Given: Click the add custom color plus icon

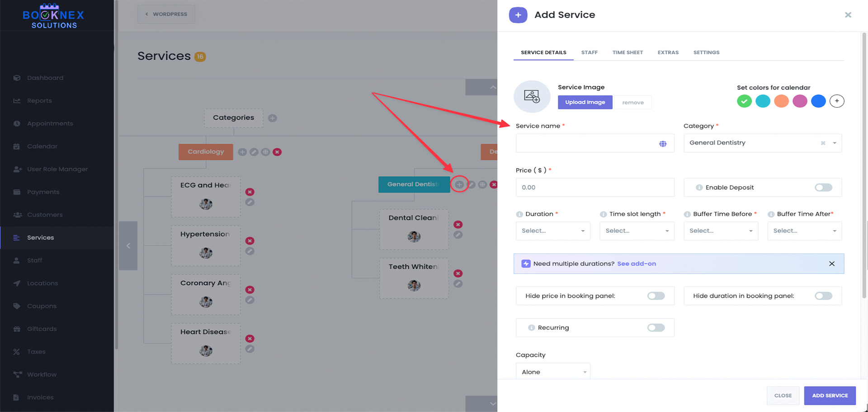Looking at the screenshot, I should 837,101.
